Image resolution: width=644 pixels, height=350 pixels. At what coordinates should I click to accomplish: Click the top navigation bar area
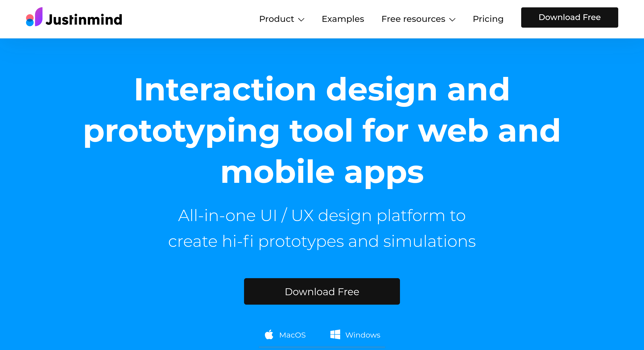pos(322,19)
